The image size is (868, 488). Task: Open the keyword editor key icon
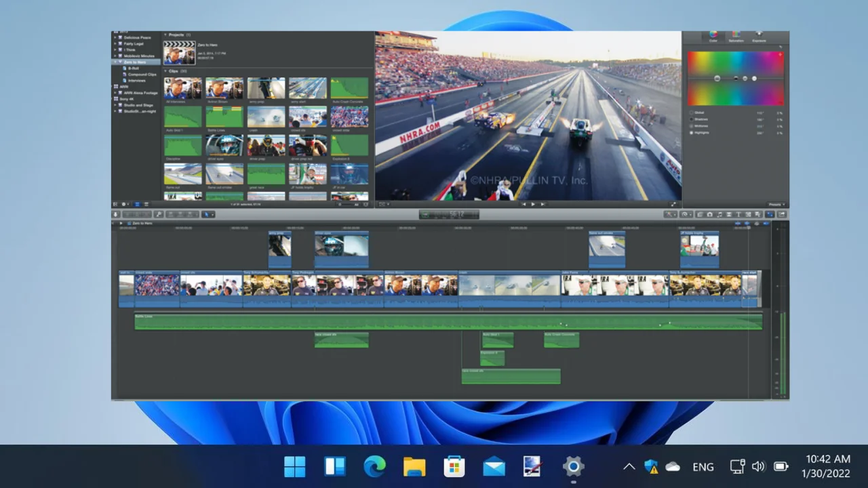tap(159, 214)
